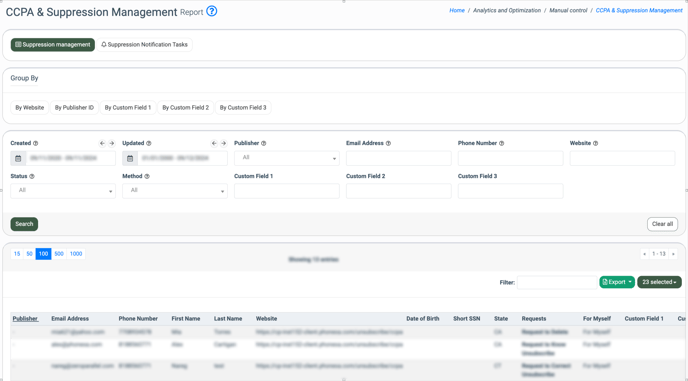Open the Export dropdown button

pos(617,282)
